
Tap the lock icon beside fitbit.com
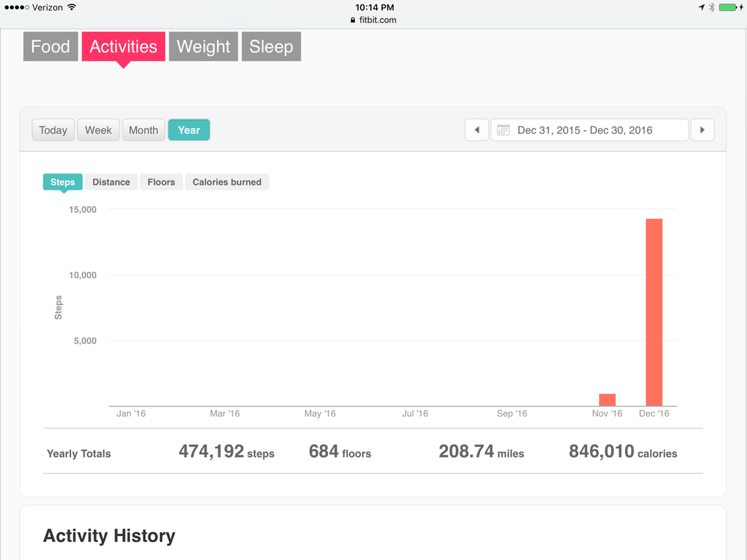point(353,20)
